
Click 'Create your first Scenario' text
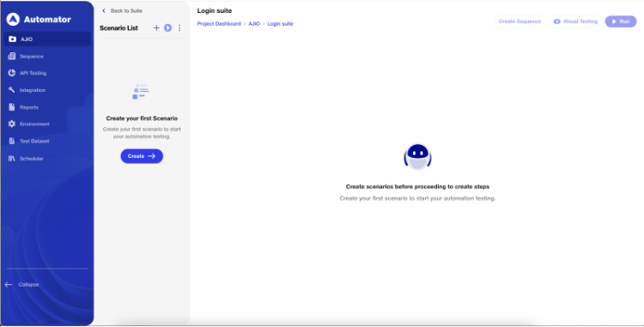pyautogui.click(x=142, y=118)
